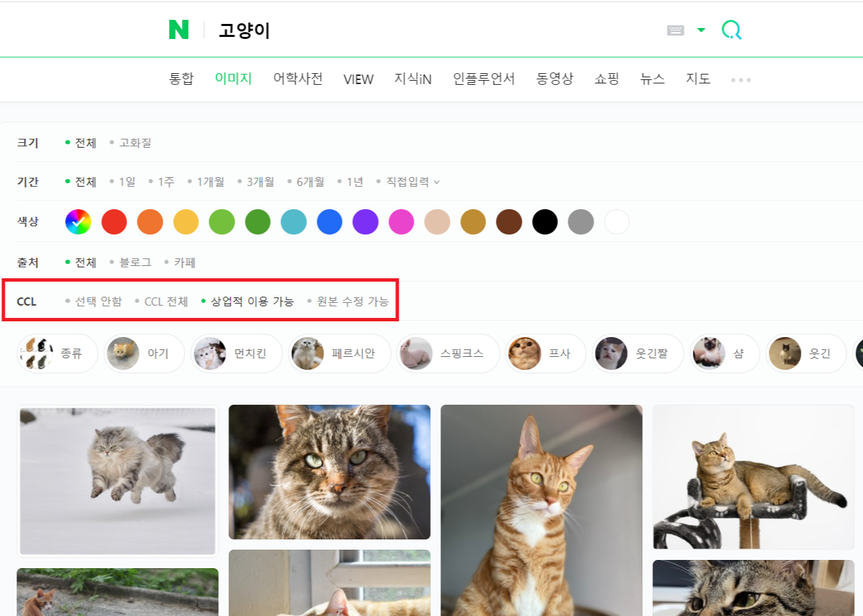The image size is (863, 616).
Task: Click the 먼치킨 keyword chip
Action: [x=237, y=353]
